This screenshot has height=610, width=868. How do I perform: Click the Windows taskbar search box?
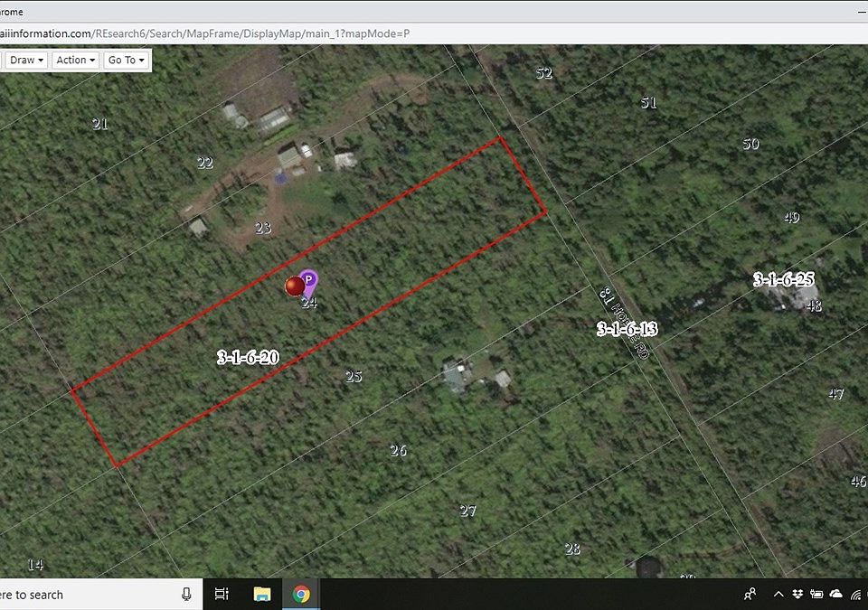[x=99, y=595]
